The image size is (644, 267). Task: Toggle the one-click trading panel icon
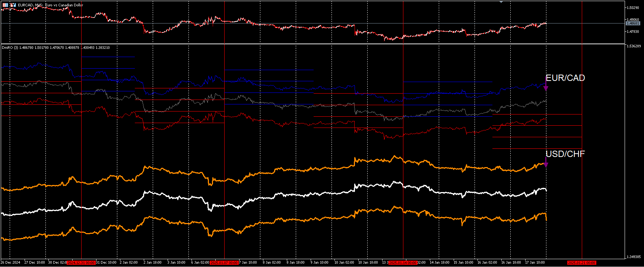click(5, 5)
